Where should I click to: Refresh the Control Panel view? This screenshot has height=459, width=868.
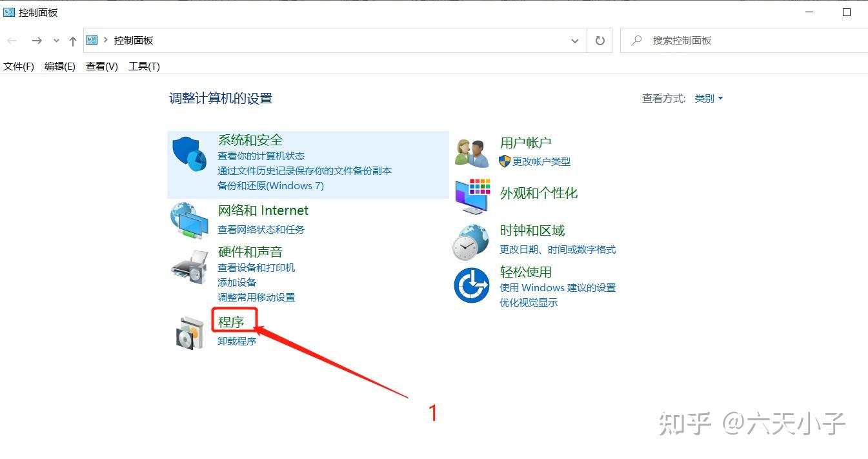[600, 41]
